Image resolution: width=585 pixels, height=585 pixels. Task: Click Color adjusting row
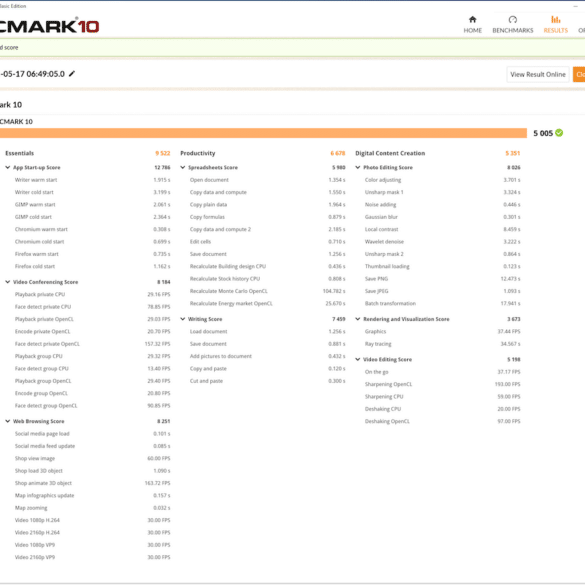pyautogui.click(x=442, y=180)
